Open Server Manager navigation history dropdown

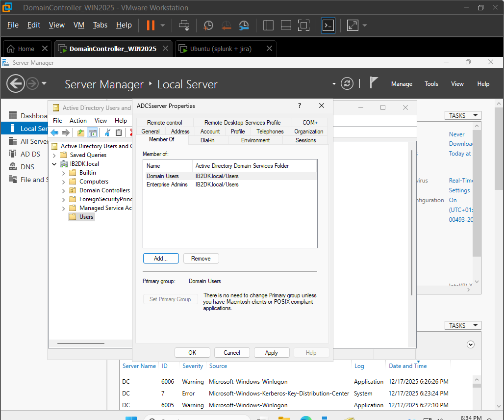coord(44,83)
